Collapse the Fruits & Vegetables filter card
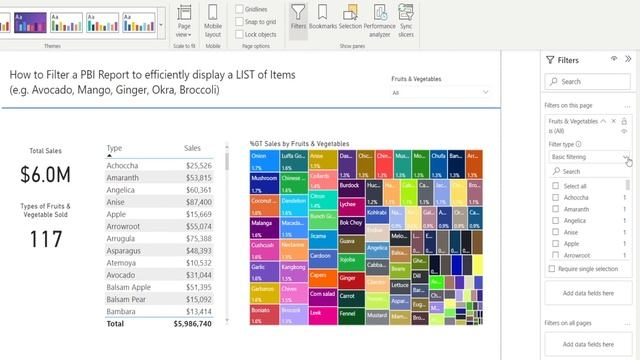The height and width of the screenshot is (360, 640). point(603,121)
